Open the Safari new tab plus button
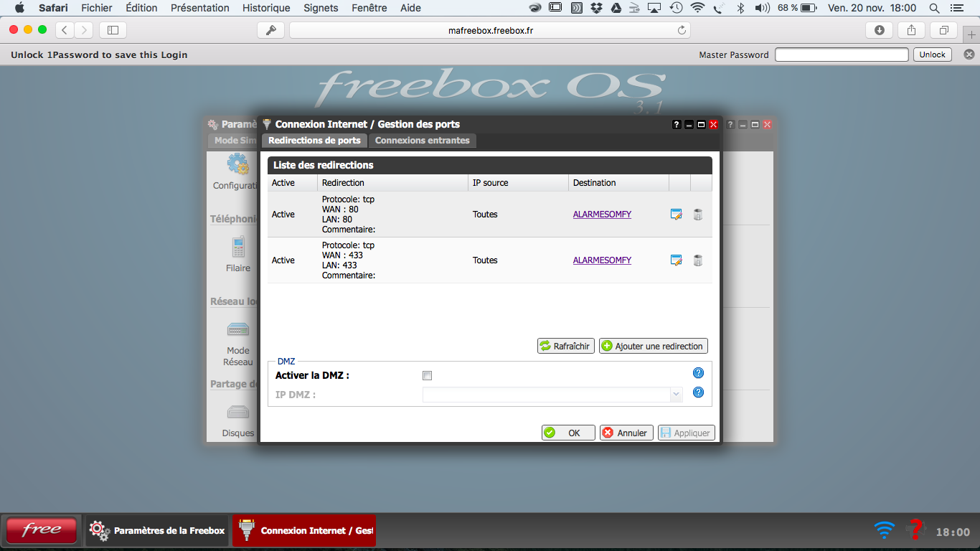980x551 pixels. coord(971,34)
